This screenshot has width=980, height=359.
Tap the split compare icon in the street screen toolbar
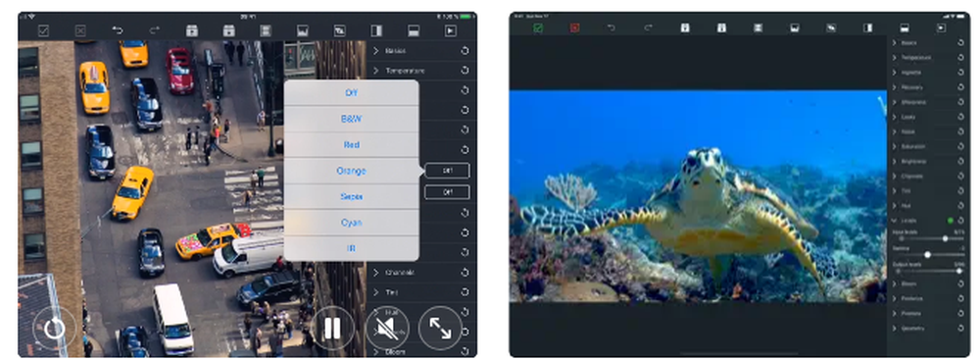point(376,30)
